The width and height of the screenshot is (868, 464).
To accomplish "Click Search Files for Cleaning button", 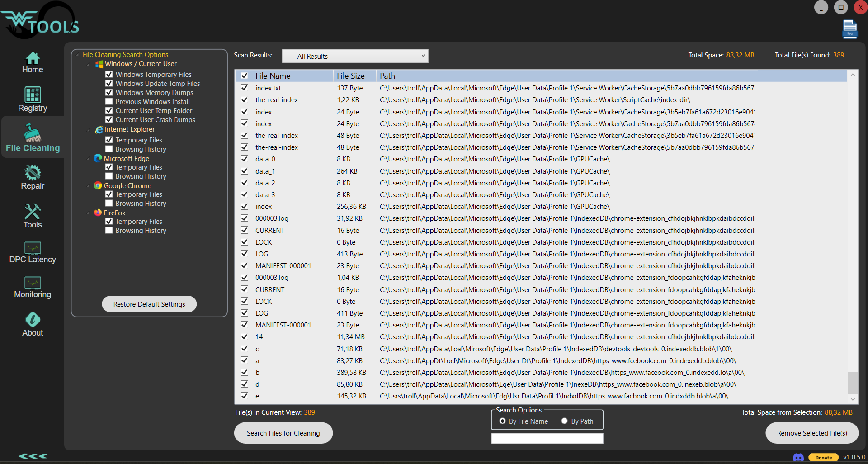I will click(x=283, y=433).
